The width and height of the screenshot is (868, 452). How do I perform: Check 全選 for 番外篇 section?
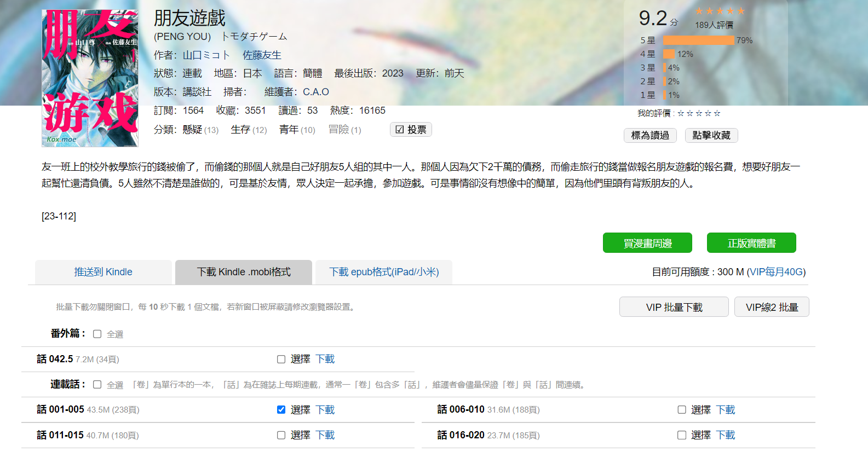tap(97, 334)
